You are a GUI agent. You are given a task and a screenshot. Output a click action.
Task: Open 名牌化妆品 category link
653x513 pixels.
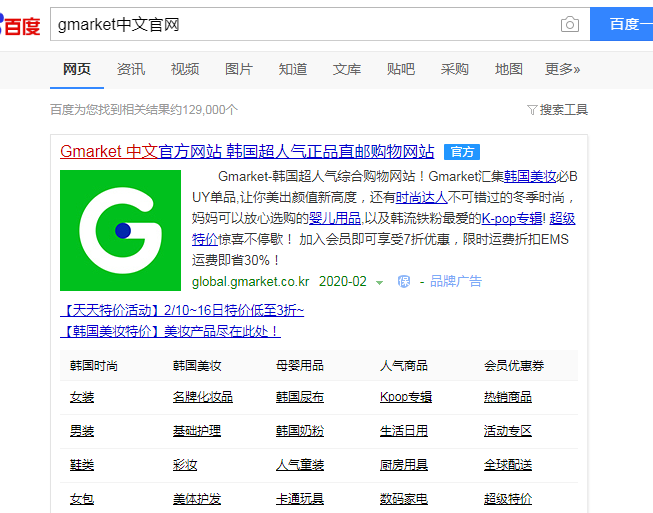point(203,397)
